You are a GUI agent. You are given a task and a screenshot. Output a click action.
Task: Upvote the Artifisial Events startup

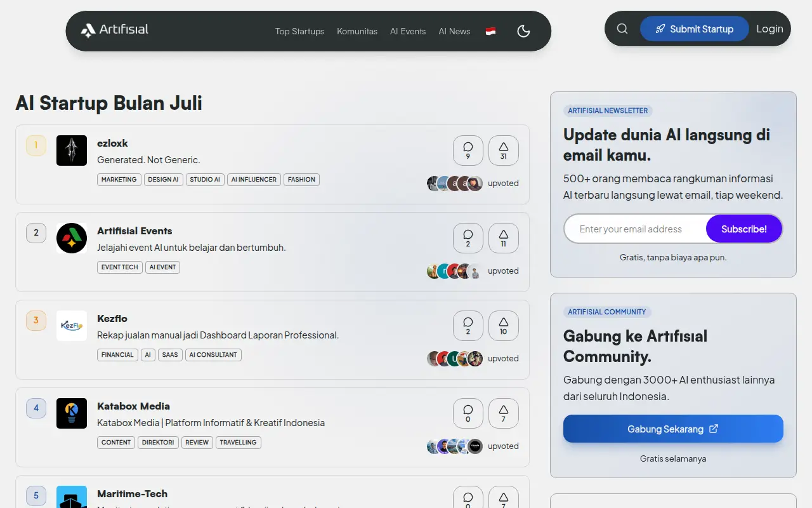504,238
